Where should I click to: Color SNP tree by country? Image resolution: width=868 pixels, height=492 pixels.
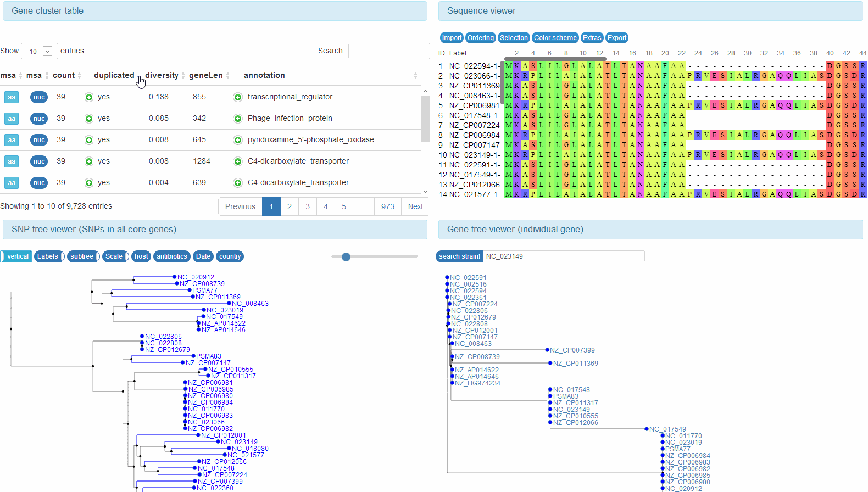tap(230, 256)
